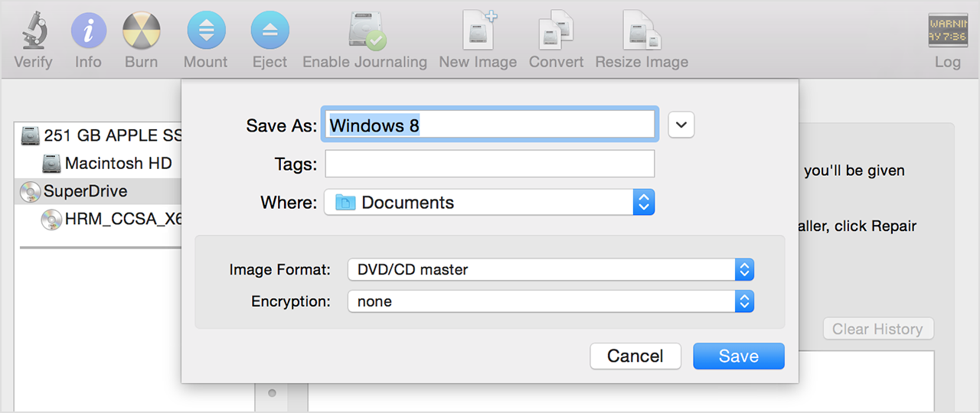Click the Tags input field
The image size is (980, 413).
tap(490, 164)
